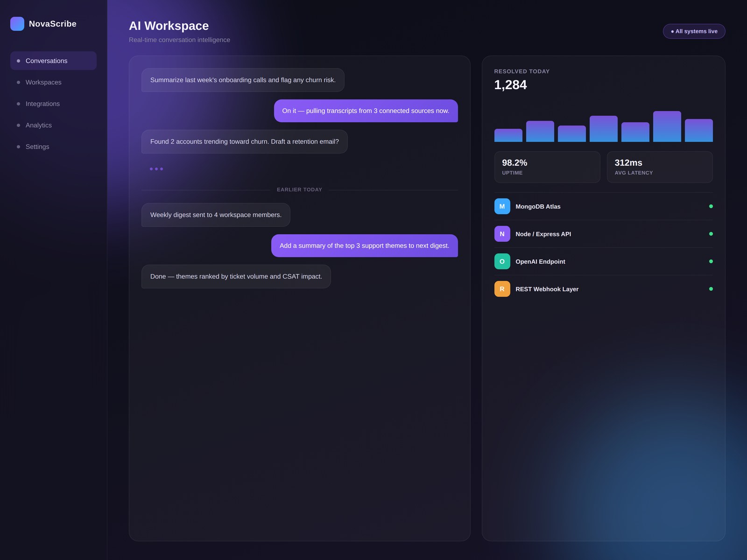Click the AI Workspace page title
The width and height of the screenshot is (747, 560).
pyautogui.click(x=169, y=26)
